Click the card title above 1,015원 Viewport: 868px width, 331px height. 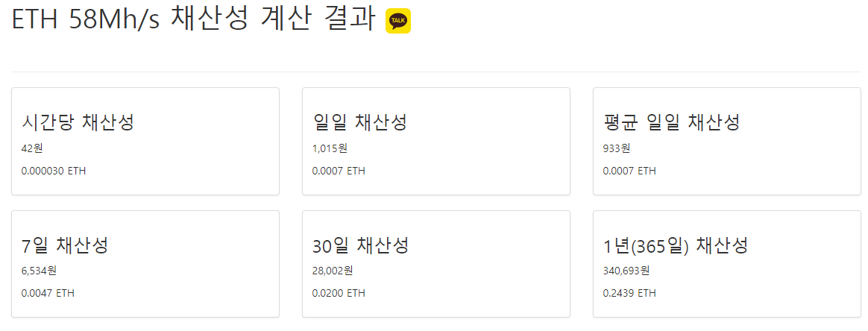(x=361, y=122)
